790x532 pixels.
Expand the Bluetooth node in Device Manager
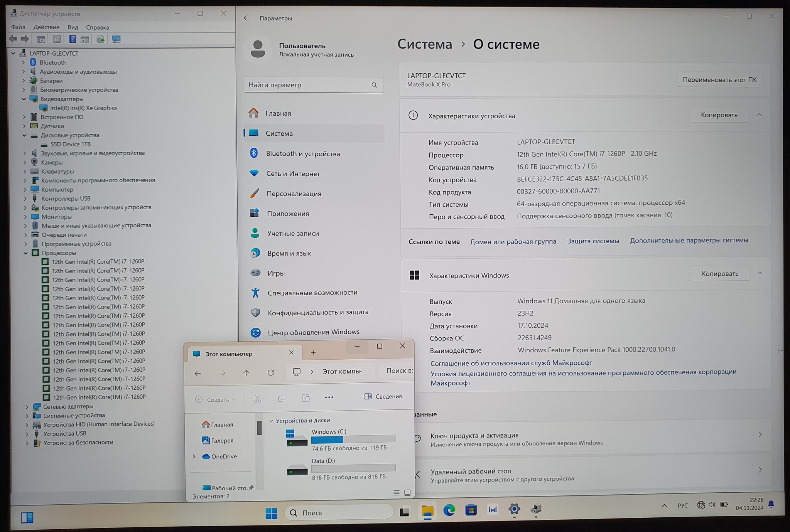tap(23, 62)
